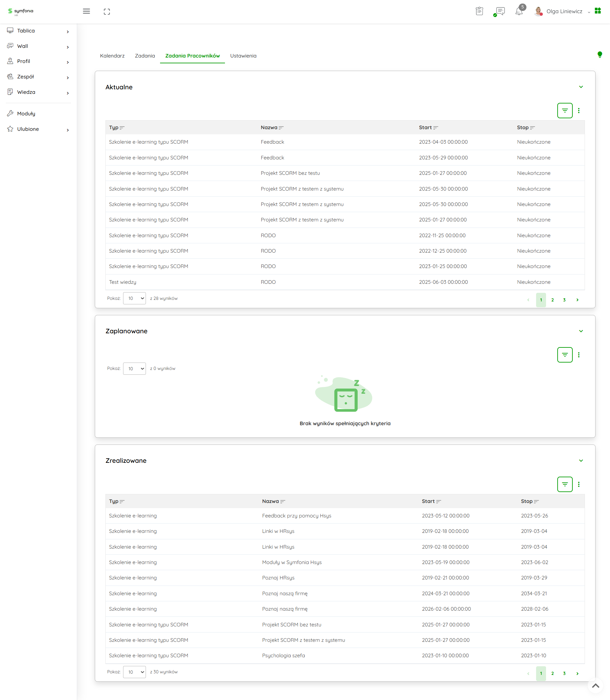Switch to the Kalendarz tab

(x=112, y=56)
